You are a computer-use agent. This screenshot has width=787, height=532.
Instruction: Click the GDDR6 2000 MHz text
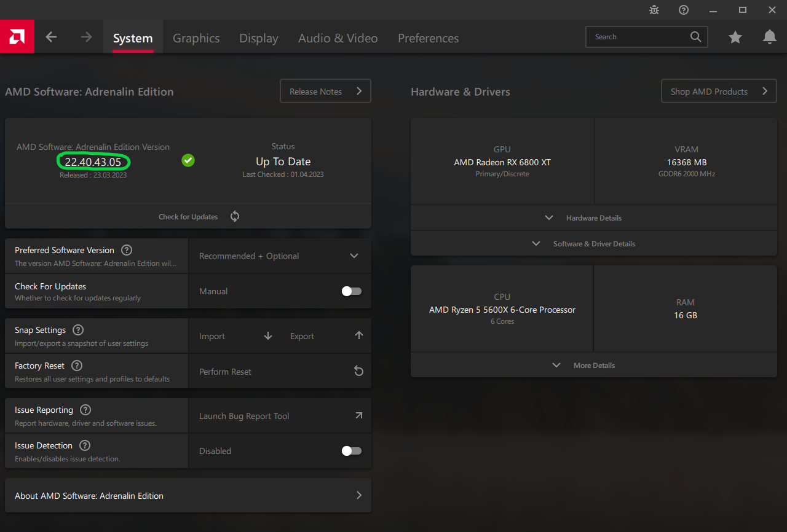[686, 174]
